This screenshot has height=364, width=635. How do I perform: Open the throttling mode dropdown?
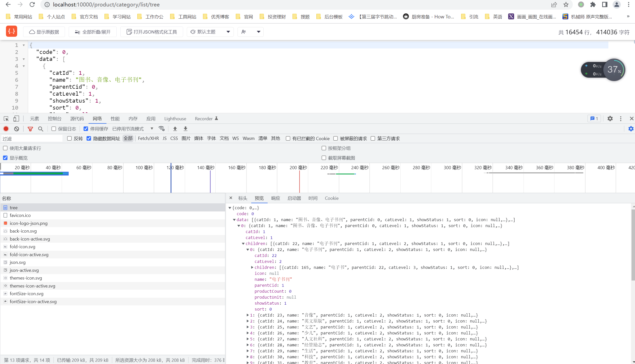133,129
